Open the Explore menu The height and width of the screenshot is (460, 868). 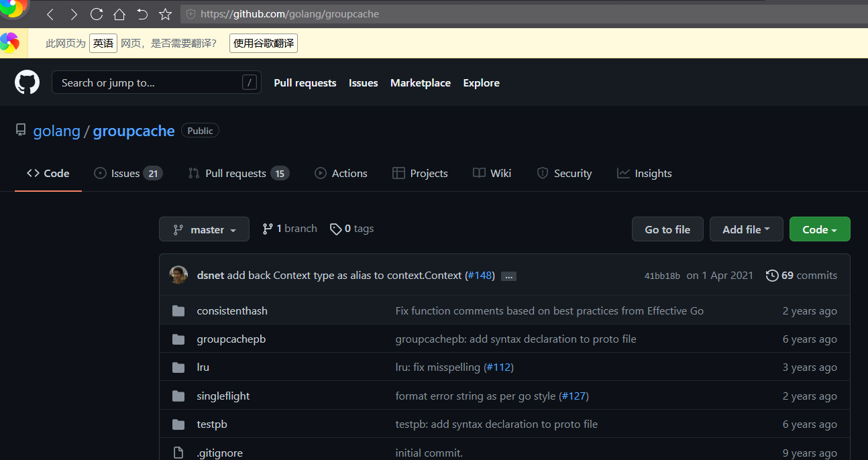pyautogui.click(x=481, y=82)
